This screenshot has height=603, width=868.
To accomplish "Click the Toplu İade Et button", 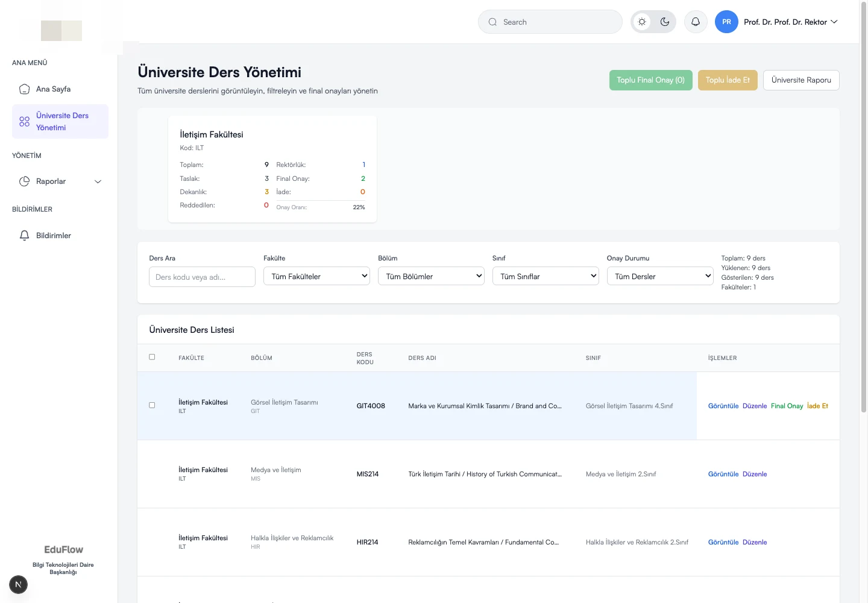I will point(728,80).
